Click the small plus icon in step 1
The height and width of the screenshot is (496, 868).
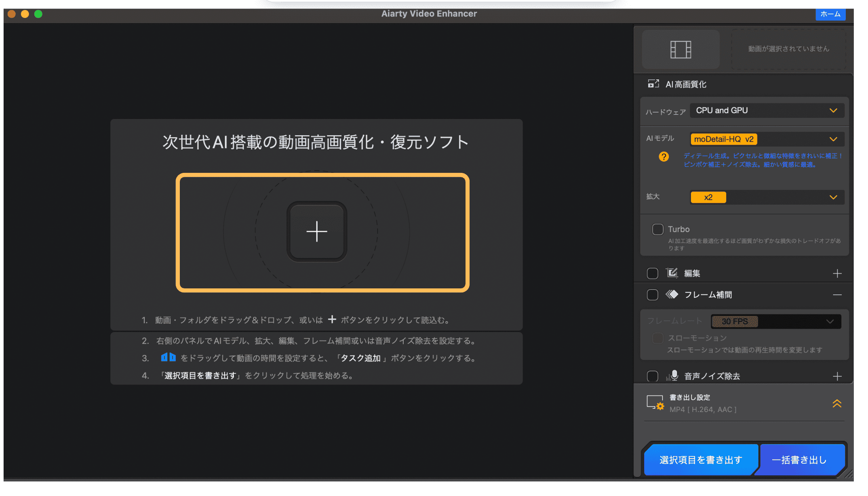(x=332, y=319)
